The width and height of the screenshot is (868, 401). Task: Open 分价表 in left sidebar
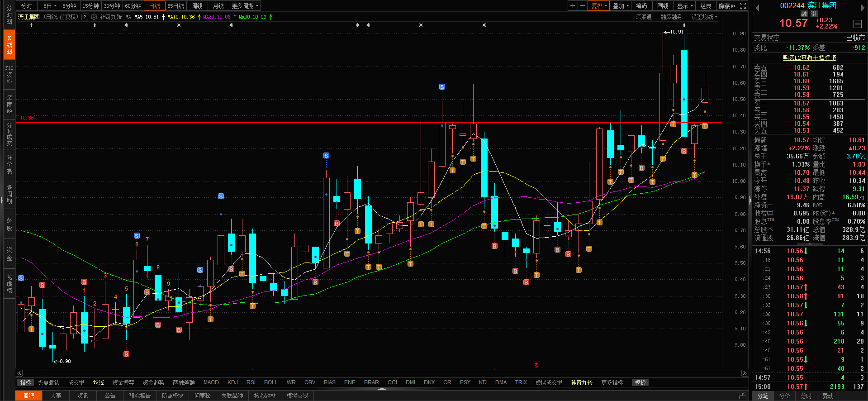point(9,164)
